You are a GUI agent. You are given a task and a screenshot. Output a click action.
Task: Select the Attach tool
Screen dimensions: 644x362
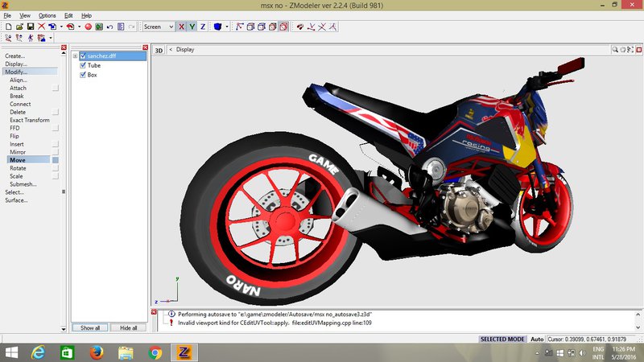pyautogui.click(x=18, y=88)
